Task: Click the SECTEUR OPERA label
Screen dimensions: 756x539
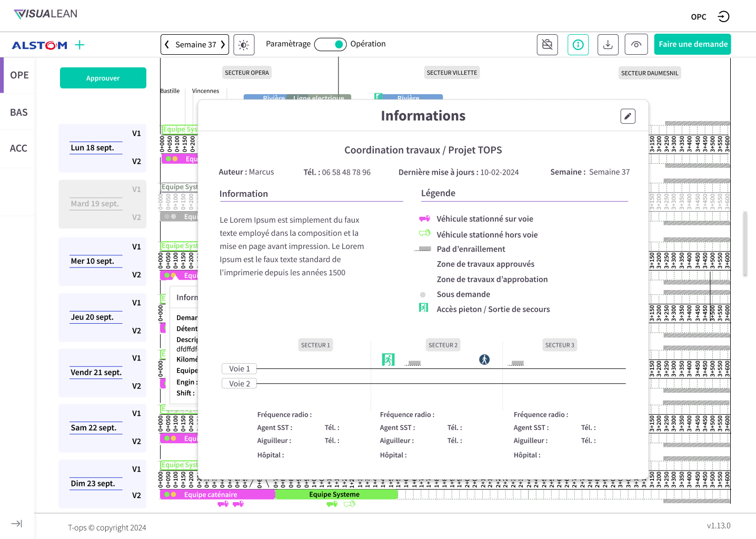Action: coord(247,73)
